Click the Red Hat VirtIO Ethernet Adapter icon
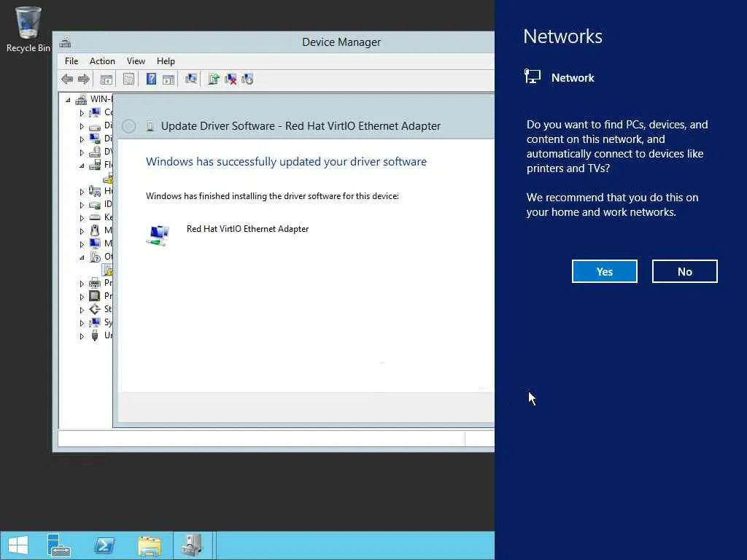The height and width of the screenshot is (560, 747). 158,236
